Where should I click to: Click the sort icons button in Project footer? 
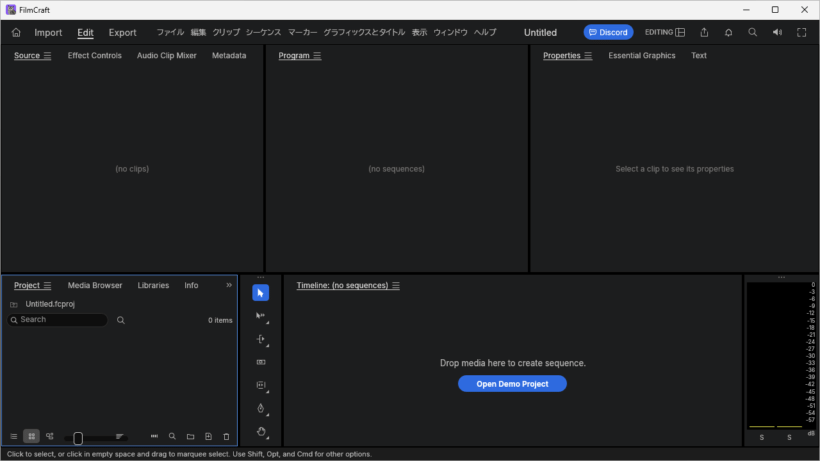coord(119,436)
